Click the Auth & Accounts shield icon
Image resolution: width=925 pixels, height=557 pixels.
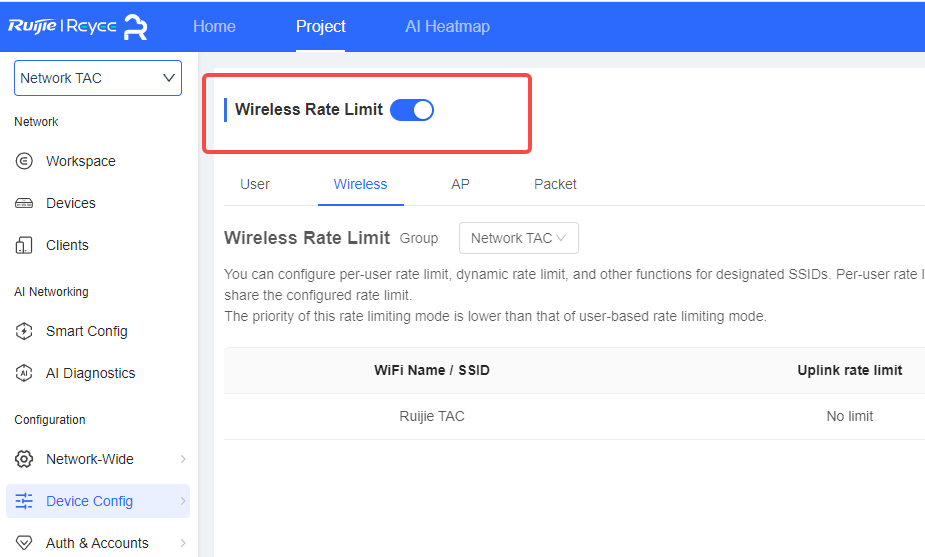coord(25,543)
